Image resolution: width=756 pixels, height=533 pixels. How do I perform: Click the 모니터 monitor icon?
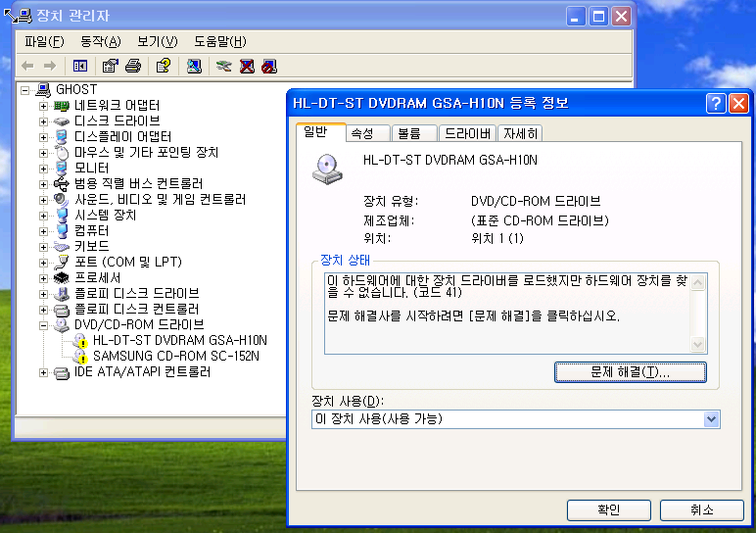(x=62, y=168)
